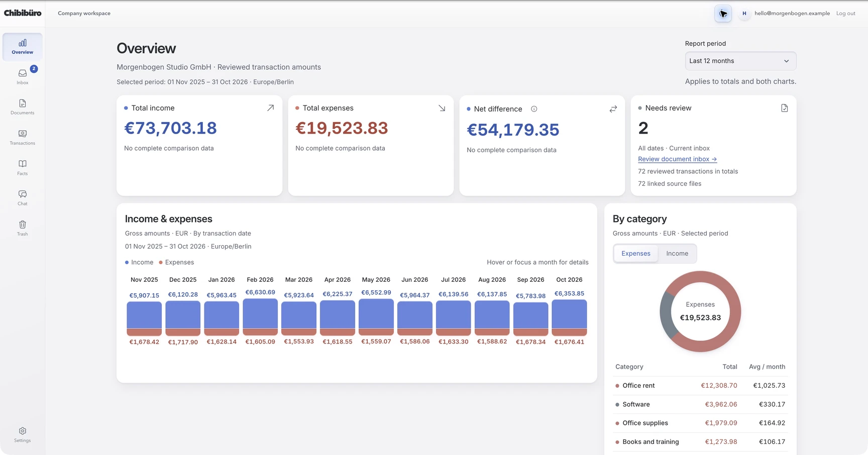This screenshot has width=868, height=455.
Task: Click the 72 linked source files text
Action: pyautogui.click(x=670, y=184)
